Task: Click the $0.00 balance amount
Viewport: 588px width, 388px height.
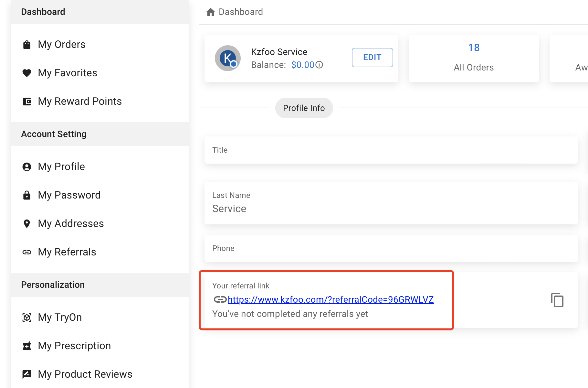Action: [303, 65]
